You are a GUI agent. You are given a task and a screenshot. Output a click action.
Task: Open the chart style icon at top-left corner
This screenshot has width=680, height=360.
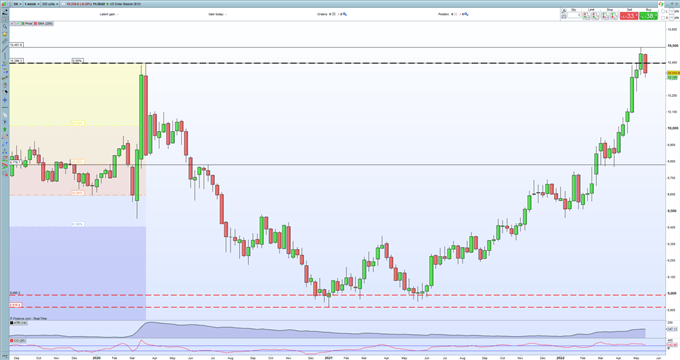coord(4,4)
